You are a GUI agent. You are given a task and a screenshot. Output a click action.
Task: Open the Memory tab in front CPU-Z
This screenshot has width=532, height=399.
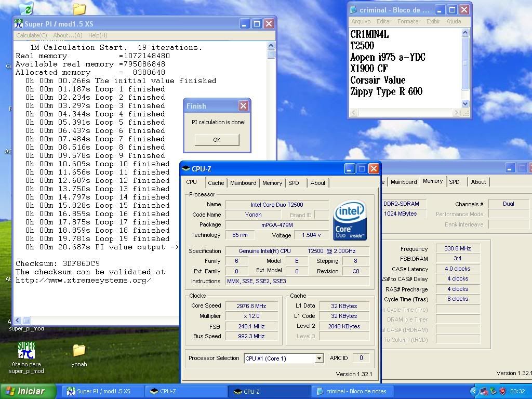tap(272, 183)
